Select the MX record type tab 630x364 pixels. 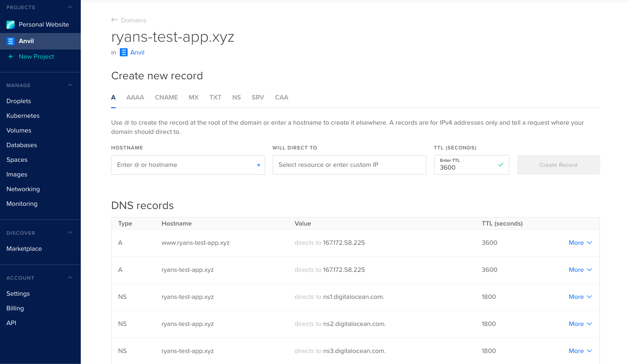coord(193,97)
